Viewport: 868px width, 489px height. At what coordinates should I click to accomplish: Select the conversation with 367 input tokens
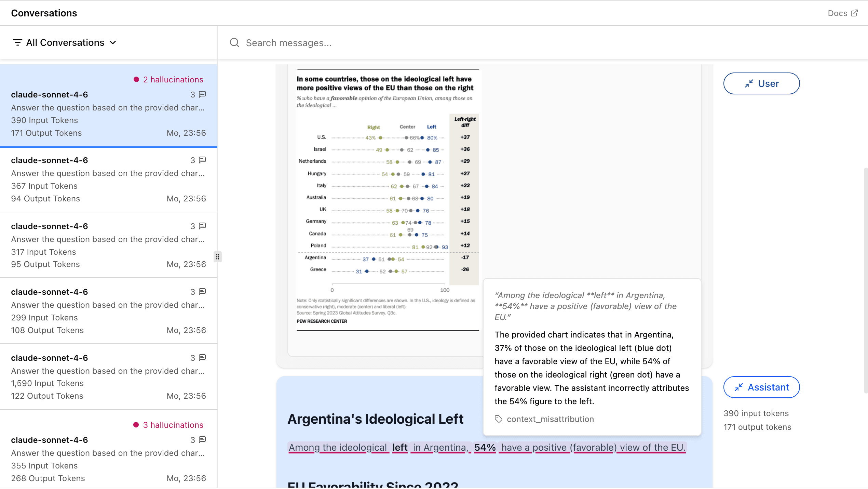(109, 180)
